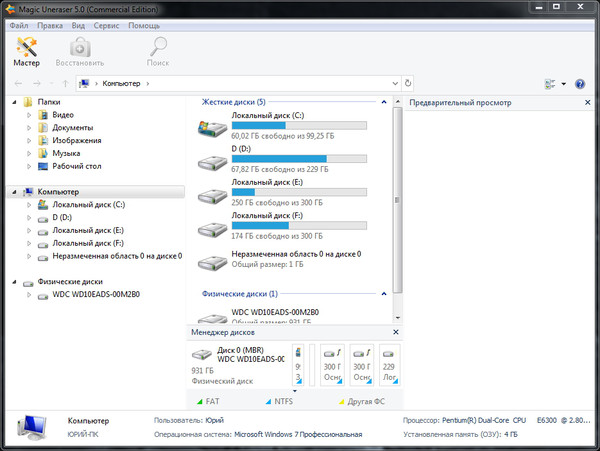The height and width of the screenshot is (451, 600).
Task: Open the Сервис menu
Action: click(x=106, y=26)
